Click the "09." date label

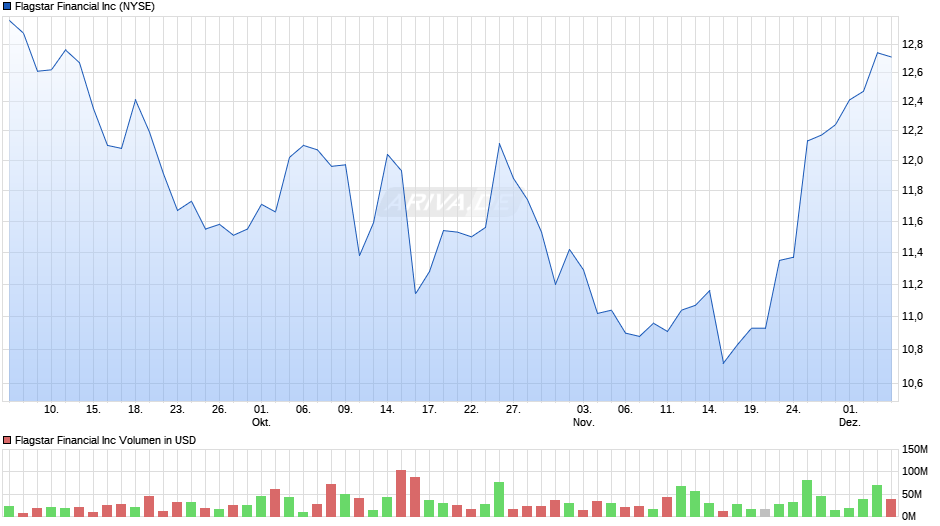click(345, 409)
